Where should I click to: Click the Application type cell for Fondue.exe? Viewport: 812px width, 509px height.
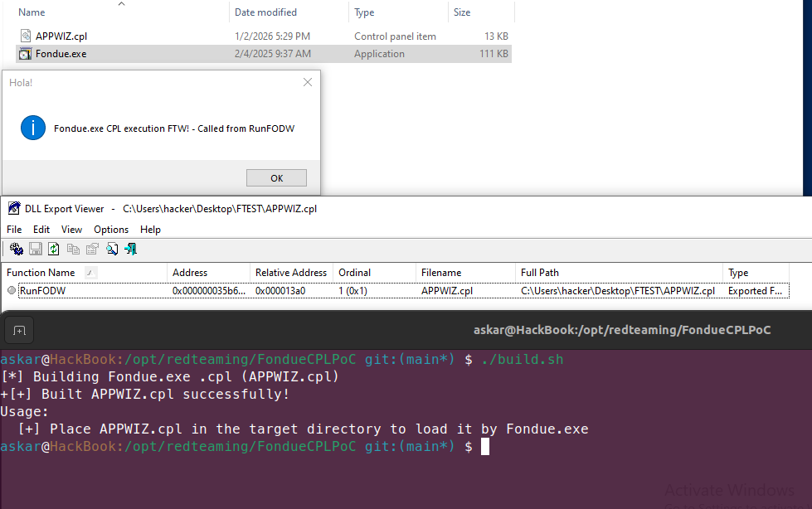(379, 54)
